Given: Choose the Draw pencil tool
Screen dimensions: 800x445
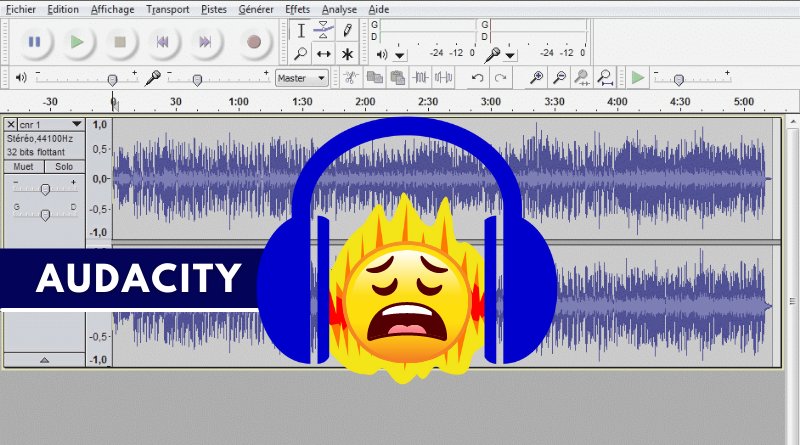Looking at the screenshot, I should tap(347, 31).
